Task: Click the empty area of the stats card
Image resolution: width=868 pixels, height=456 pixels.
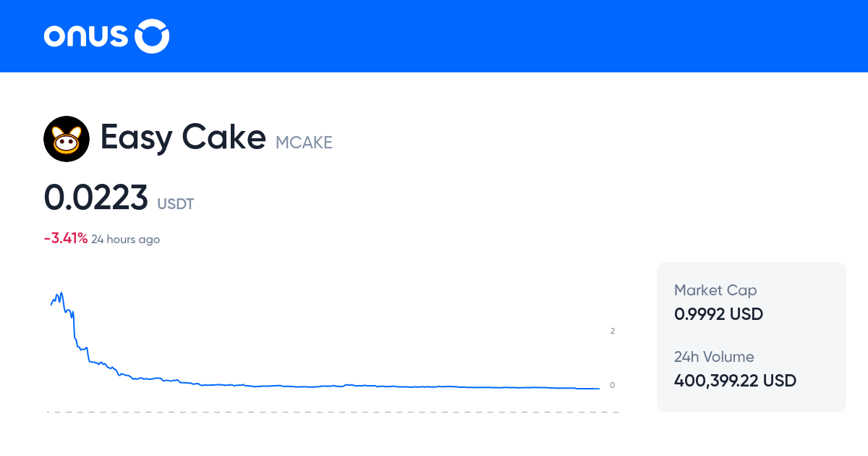Action: click(810, 333)
